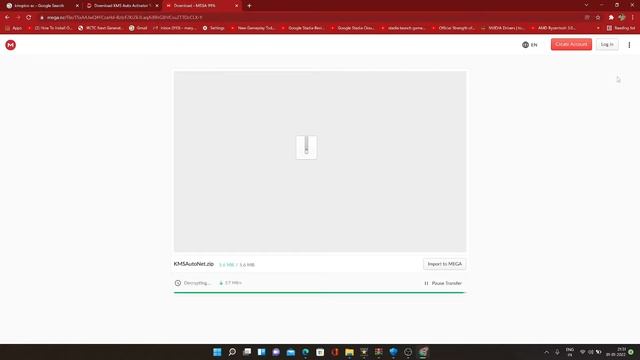Click the browser back arrow
The image size is (640, 360).
click(7, 18)
